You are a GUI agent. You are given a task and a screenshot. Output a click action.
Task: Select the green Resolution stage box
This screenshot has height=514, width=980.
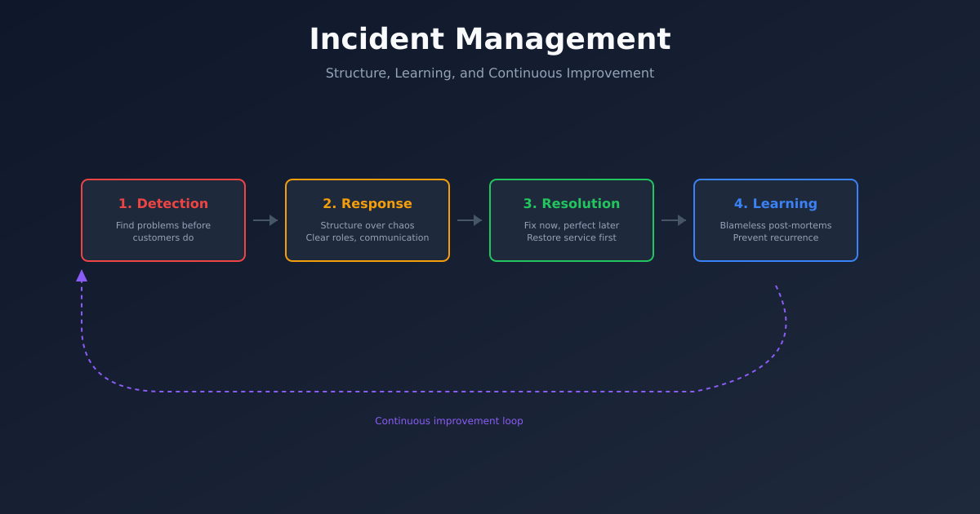click(572, 220)
